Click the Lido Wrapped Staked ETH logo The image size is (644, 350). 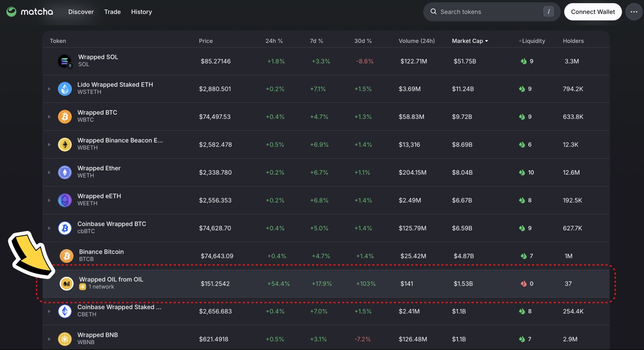(65, 89)
